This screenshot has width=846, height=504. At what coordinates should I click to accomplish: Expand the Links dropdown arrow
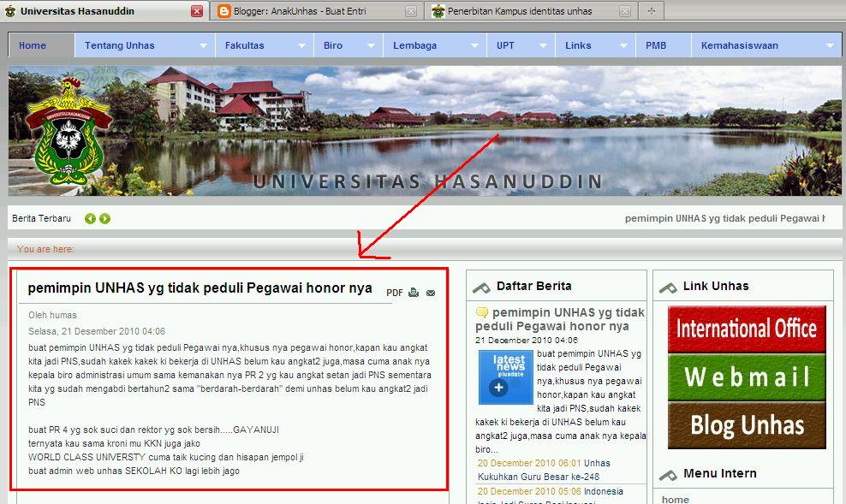(x=623, y=46)
